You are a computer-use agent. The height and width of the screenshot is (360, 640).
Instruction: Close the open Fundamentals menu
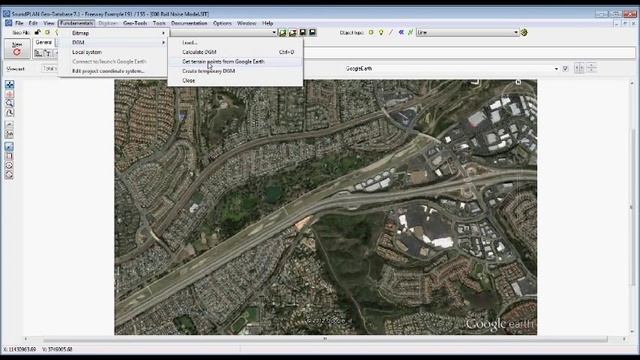click(76, 23)
